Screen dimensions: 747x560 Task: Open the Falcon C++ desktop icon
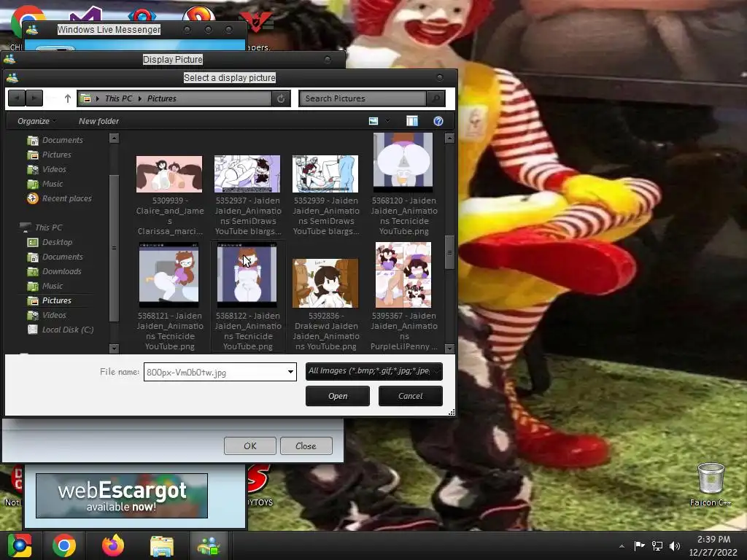pyautogui.click(x=711, y=484)
